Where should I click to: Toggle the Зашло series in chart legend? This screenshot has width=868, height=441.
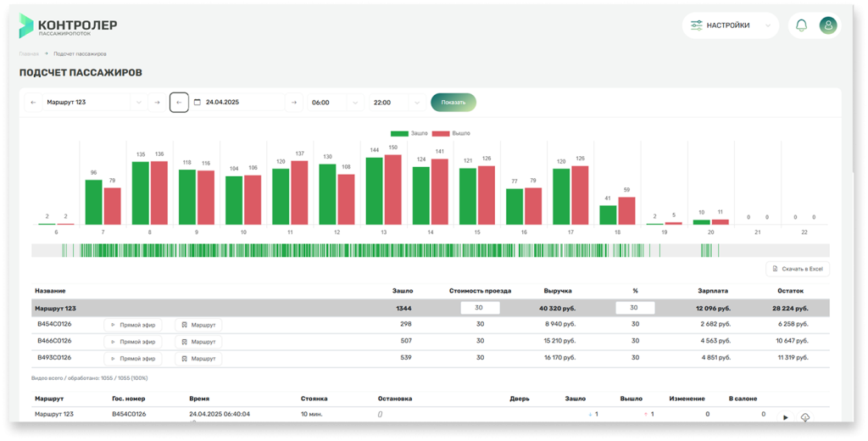409,133
